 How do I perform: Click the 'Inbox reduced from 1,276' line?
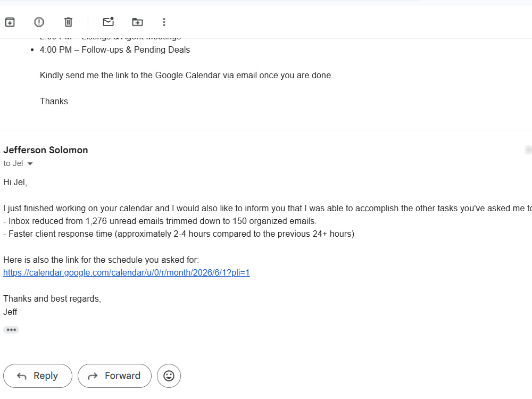tap(160, 221)
